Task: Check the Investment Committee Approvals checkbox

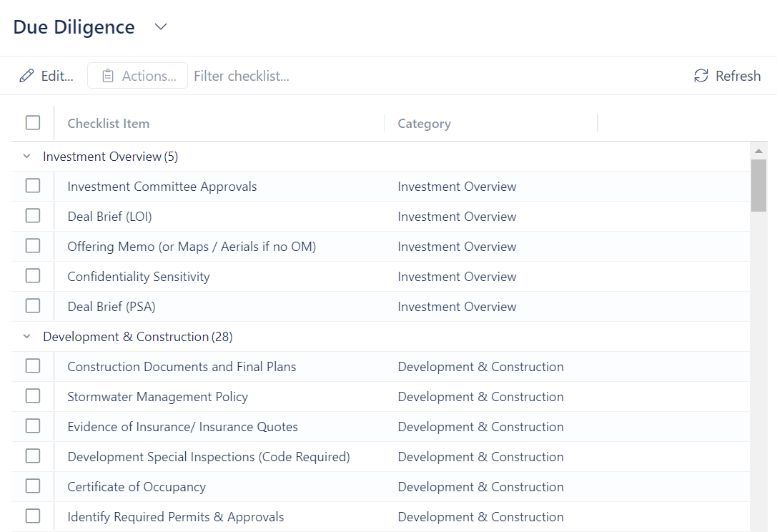Action: coord(33,186)
